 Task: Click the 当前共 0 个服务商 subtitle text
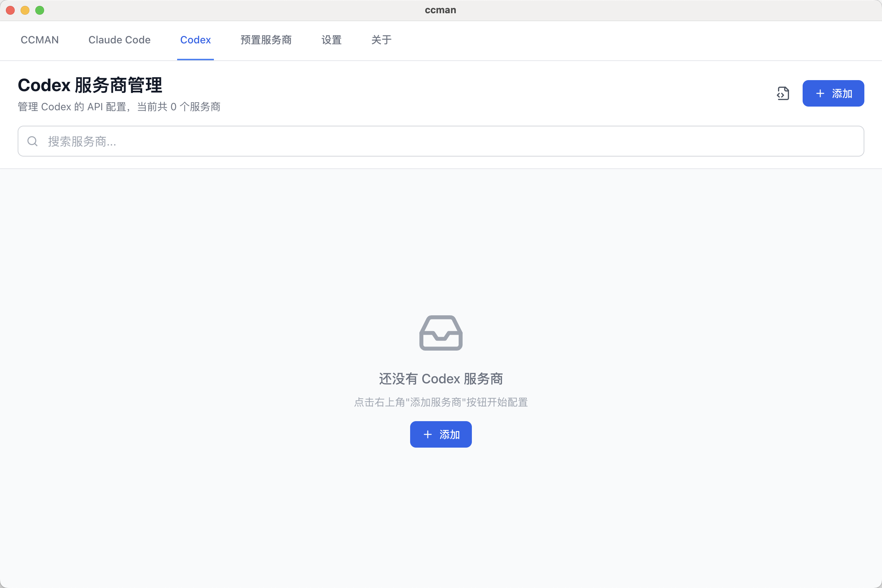[179, 107]
